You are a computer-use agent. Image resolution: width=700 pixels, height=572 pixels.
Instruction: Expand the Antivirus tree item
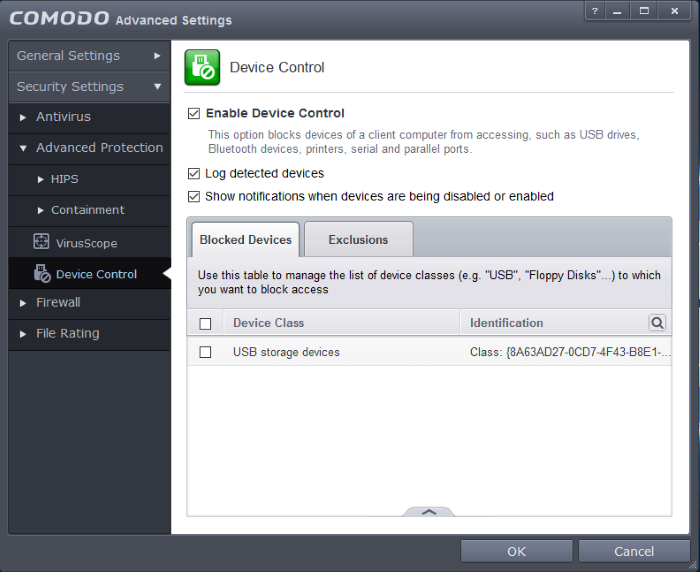(x=24, y=117)
